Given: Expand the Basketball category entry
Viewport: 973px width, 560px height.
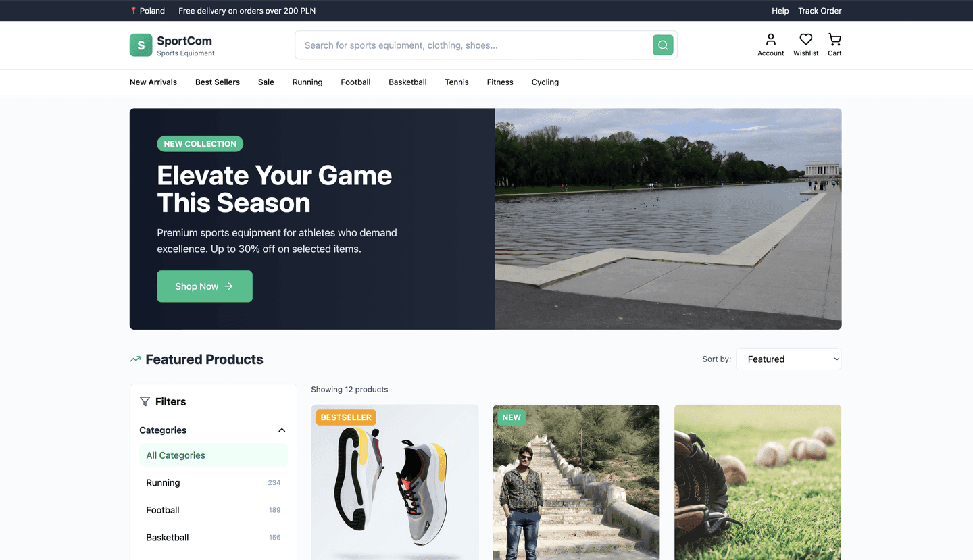Looking at the screenshot, I should point(167,537).
